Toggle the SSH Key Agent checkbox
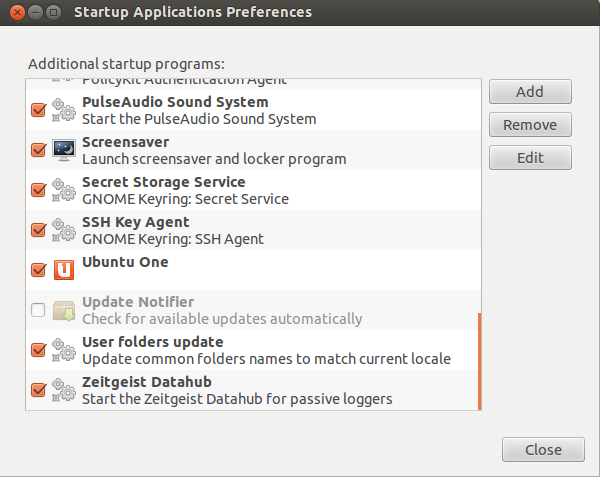Image resolution: width=600 pixels, height=477 pixels. click(39, 230)
